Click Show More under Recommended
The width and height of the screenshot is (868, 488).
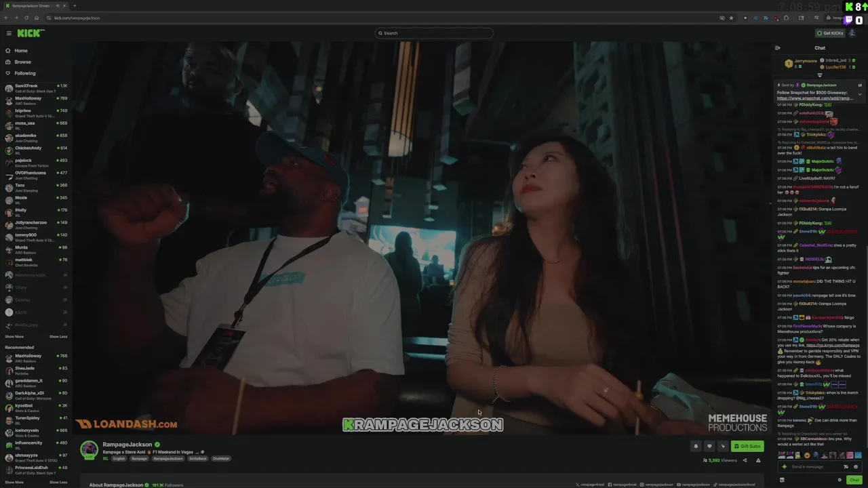click(x=14, y=483)
